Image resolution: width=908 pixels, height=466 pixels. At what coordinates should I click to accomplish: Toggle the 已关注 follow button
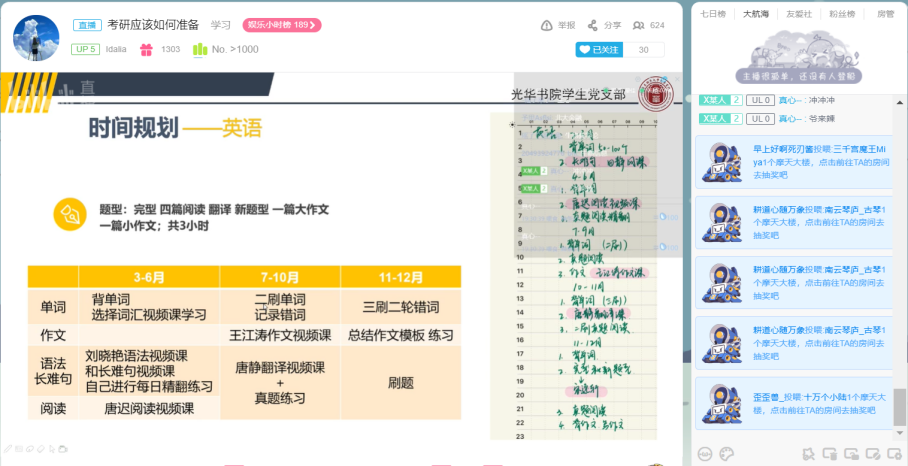[599, 50]
